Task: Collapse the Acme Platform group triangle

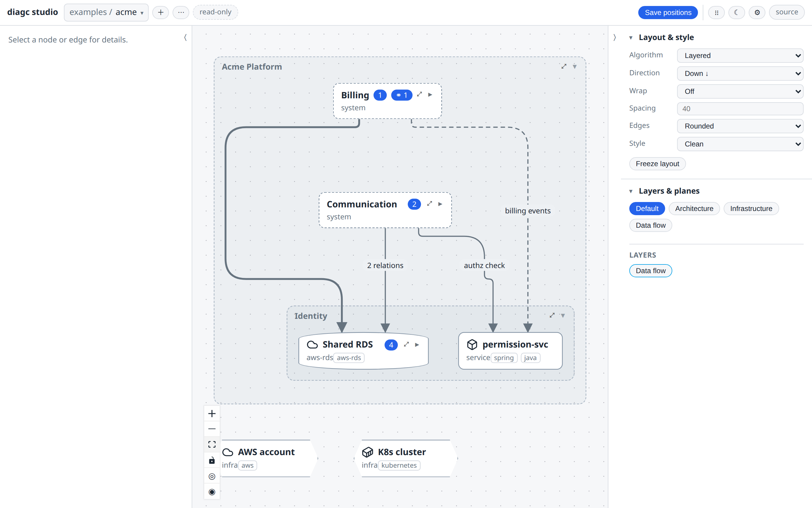Action: click(575, 67)
